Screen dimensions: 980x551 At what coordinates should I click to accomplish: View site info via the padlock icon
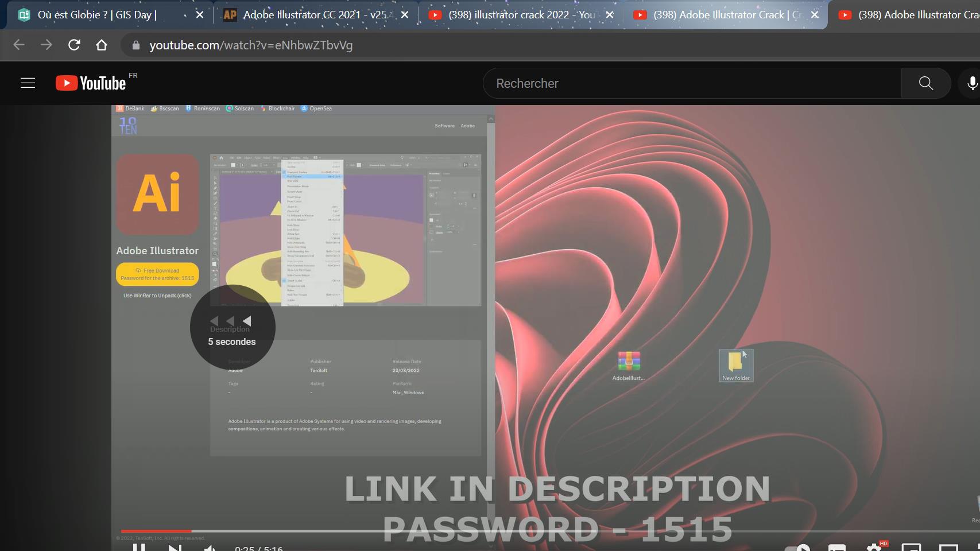(136, 45)
